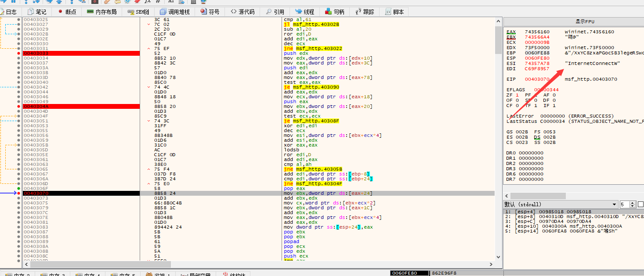Click the jne msf_http.403022 instruction

tap(313, 49)
